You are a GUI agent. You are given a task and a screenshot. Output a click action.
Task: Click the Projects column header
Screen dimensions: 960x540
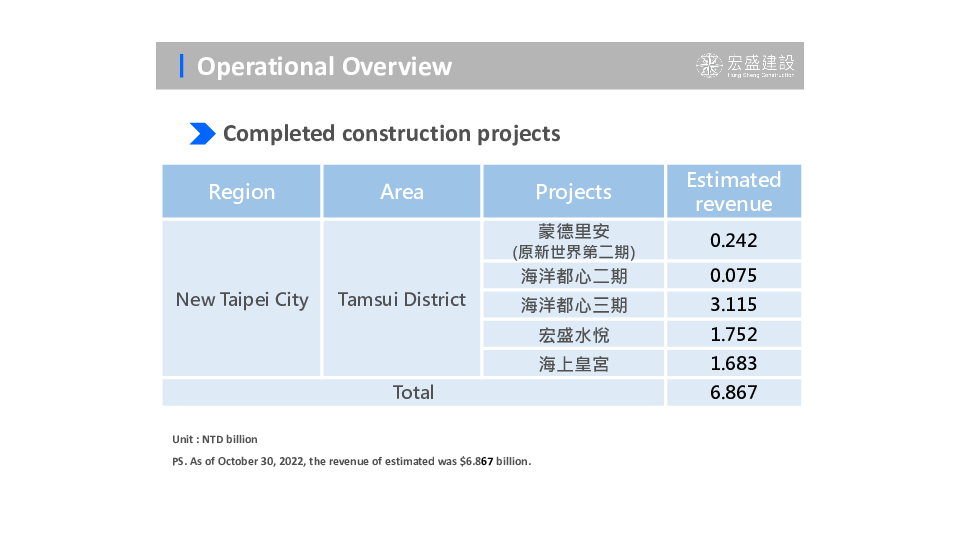[573, 191]
